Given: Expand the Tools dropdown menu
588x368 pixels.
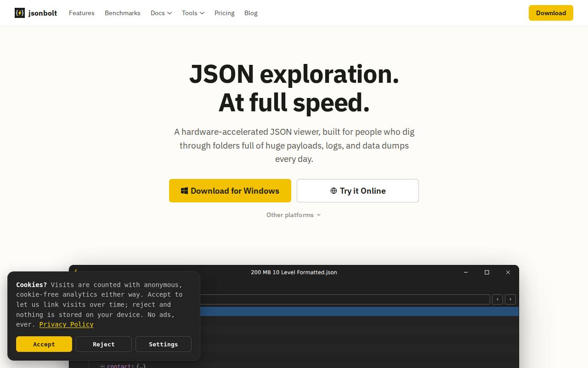Looking at the screenshot, I should click(193, 13).
